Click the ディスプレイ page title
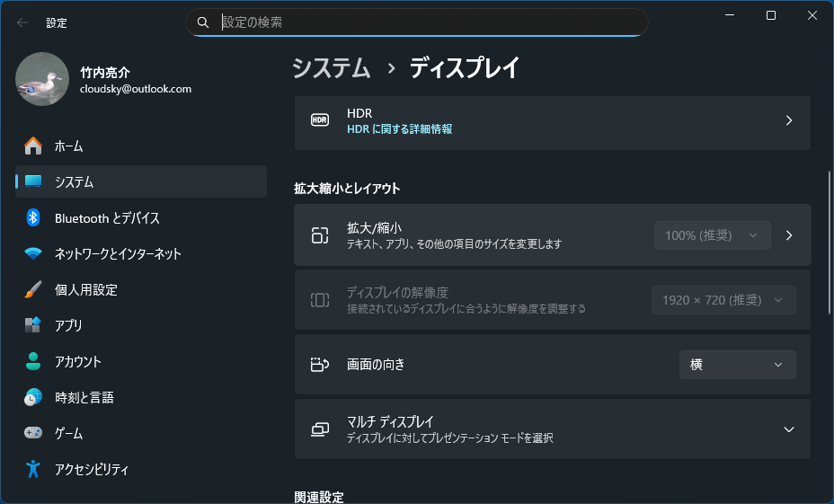 (464, 68)
